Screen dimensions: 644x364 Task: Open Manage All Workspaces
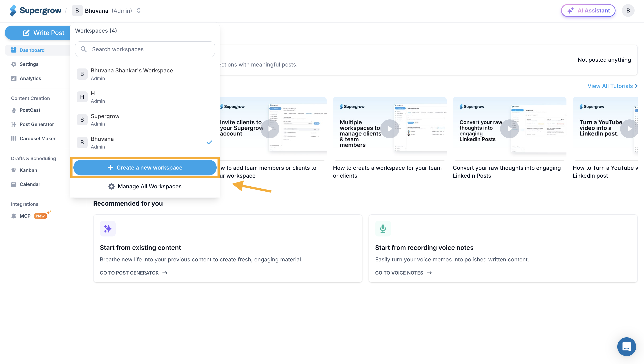tap(145, 187)
